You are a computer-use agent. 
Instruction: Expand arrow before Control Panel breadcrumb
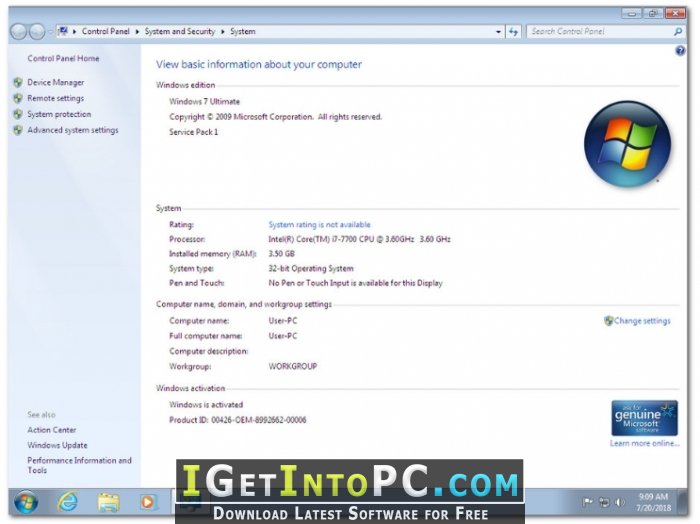(74, 32)
